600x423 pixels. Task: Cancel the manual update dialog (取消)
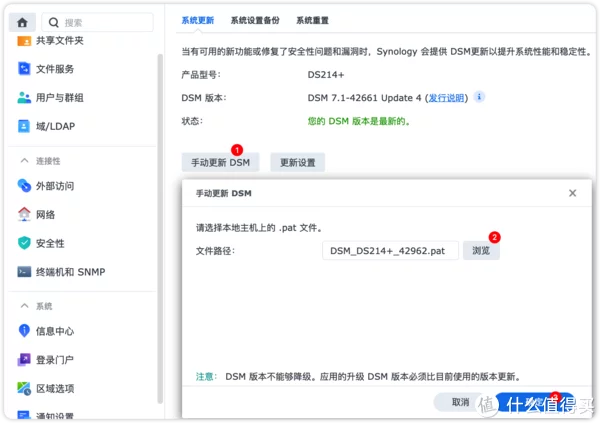click(460, 402)
